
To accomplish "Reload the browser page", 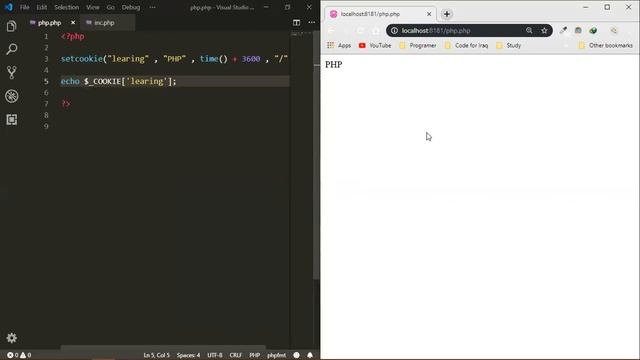I will pyautogui.click(x=361, y=31).
